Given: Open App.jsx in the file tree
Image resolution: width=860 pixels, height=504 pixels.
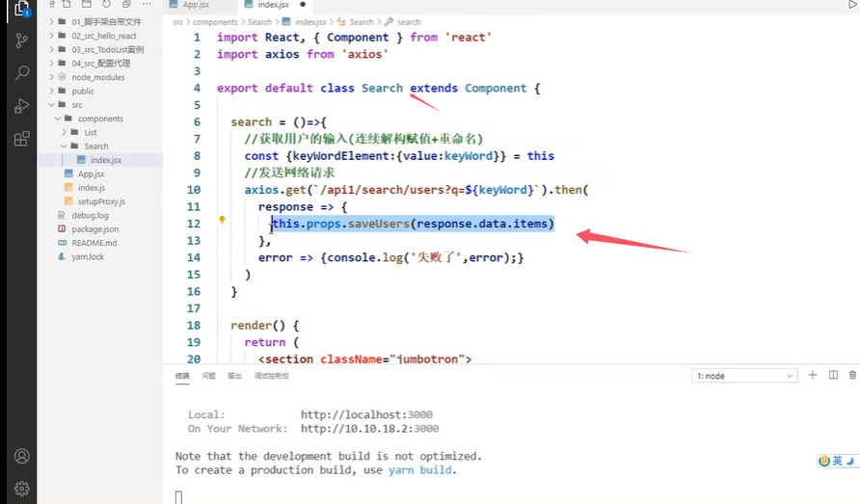Looking at the screenshot, I should [101, 173].
